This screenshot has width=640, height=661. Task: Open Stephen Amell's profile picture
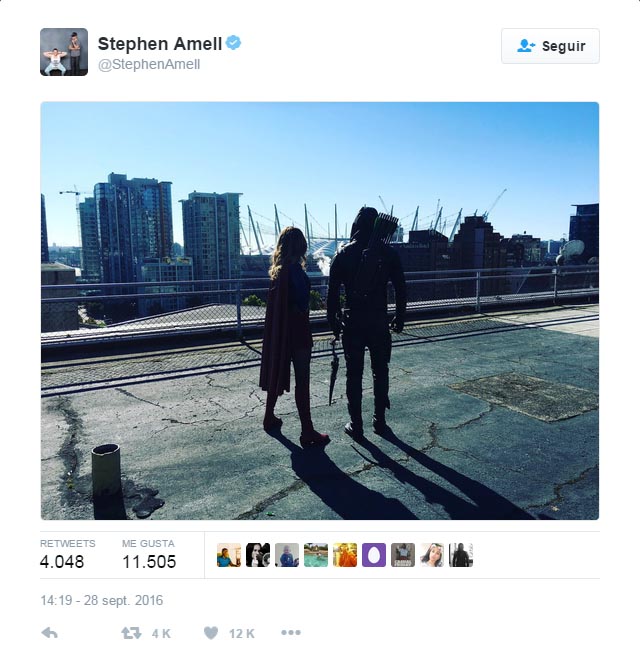64,52
